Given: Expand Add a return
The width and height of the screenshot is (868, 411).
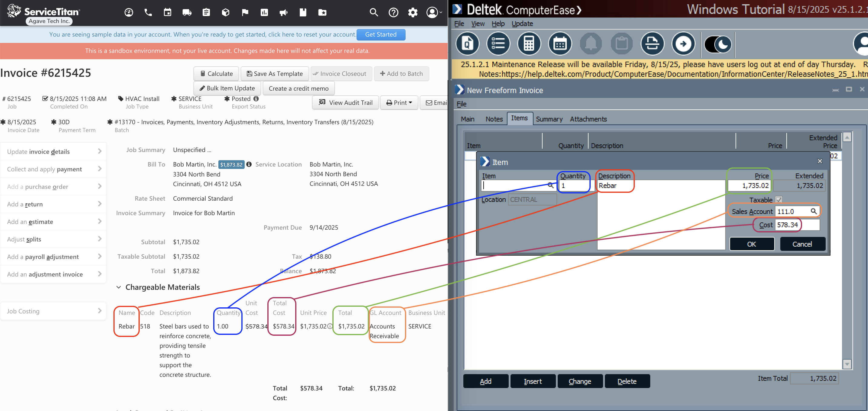Looking at the screenshot, I should tap(54, 204).
